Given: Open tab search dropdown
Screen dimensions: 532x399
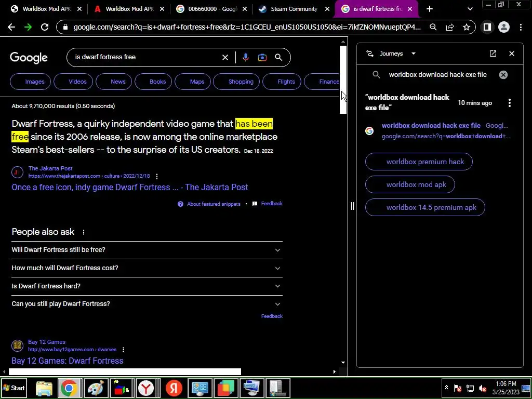Looking at the screenshot, I should coord(470,9).
